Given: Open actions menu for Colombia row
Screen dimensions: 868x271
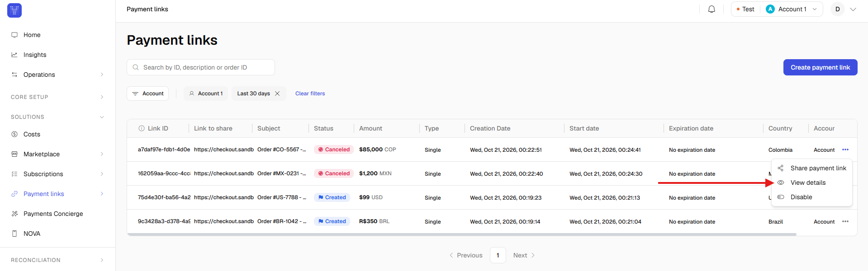Looking at the screenshot, I should click(845, 150).
